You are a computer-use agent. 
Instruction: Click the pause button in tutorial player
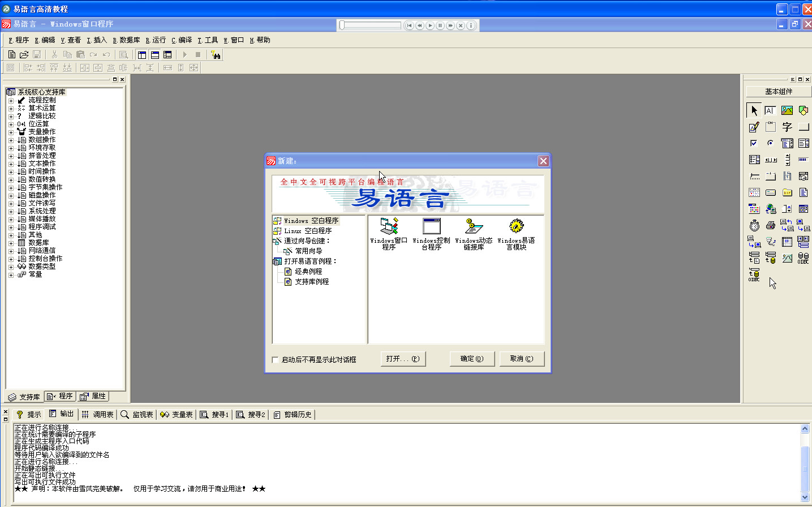point(440,25)
